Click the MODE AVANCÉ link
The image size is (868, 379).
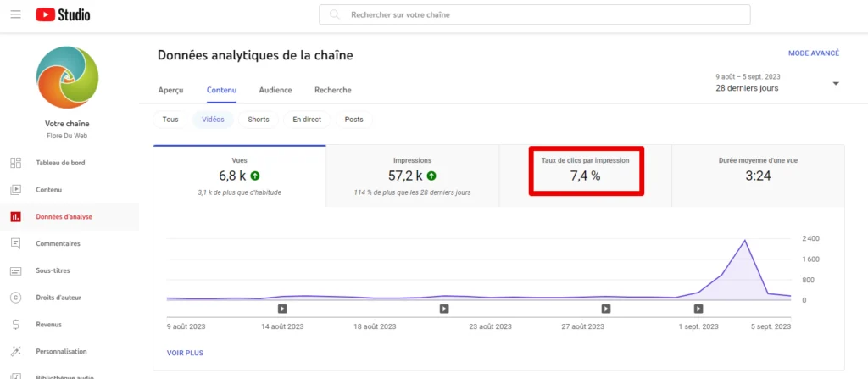[x=814, y=53]
